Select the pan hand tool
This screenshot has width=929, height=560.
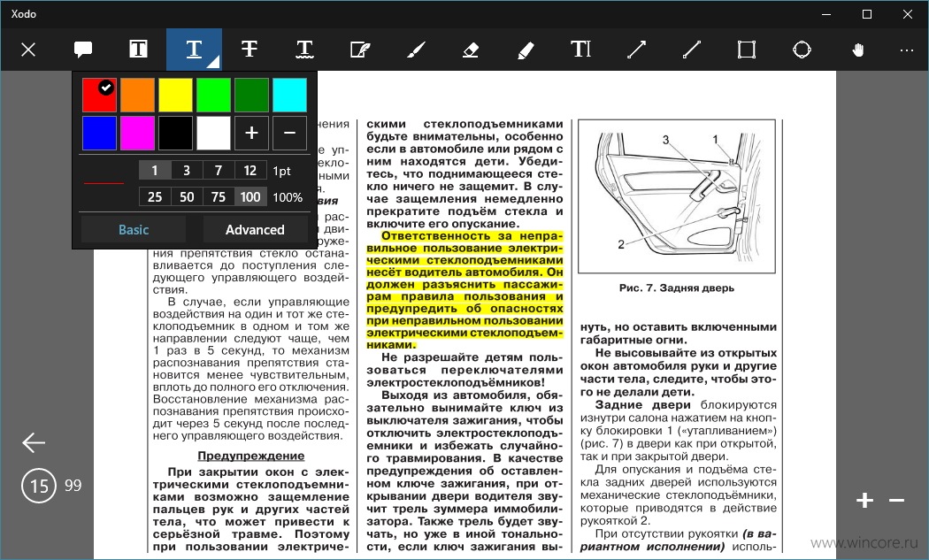tap(857, 50)
